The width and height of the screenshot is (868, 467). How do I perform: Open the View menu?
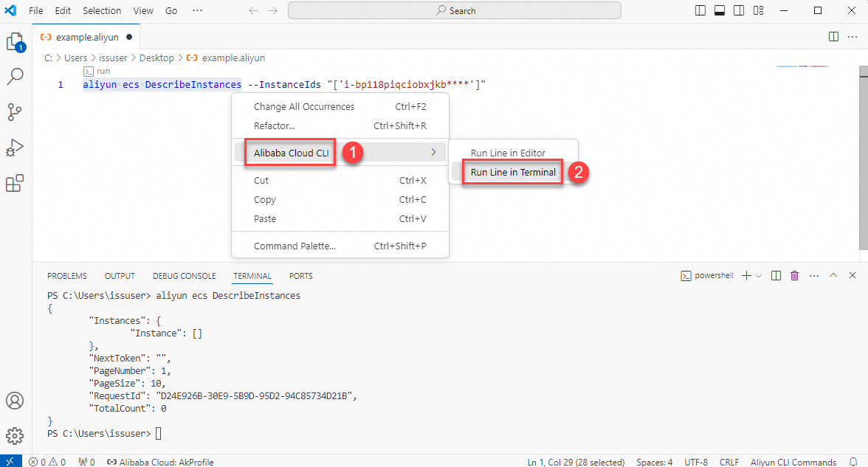click(x=143, y=10)
